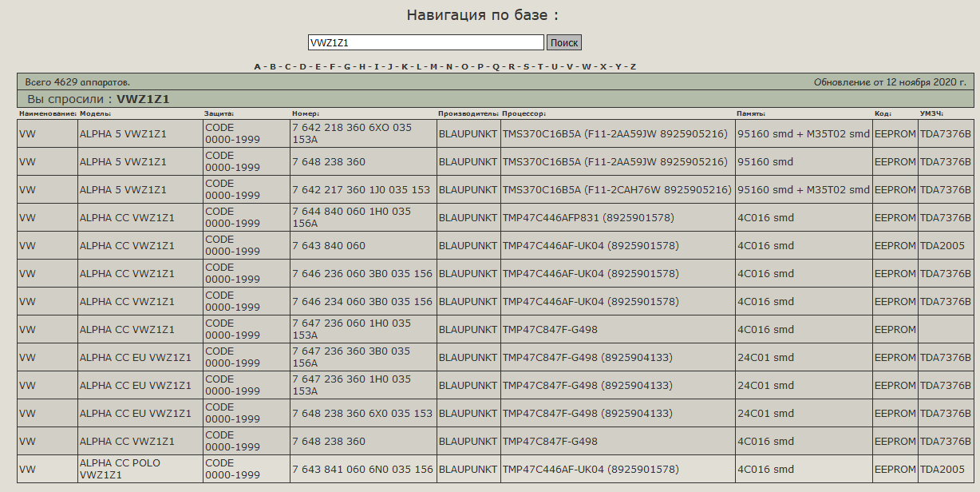
Task: Select number 7 643 841 060 6N0 035 156
Action: 363,469
